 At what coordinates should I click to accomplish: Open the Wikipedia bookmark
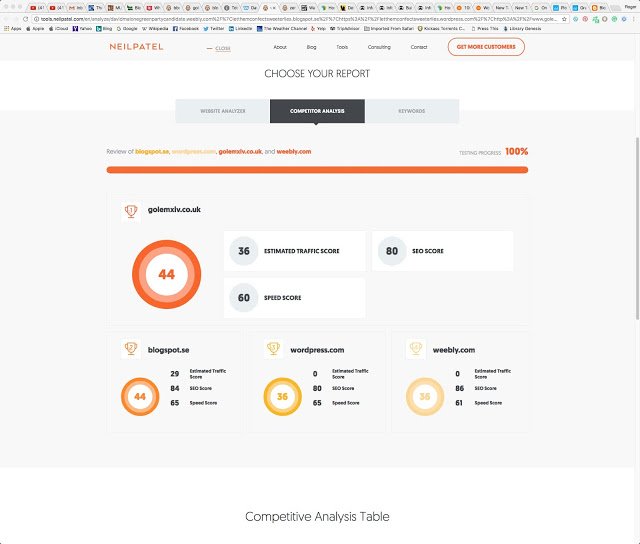(x=155, y=29)
